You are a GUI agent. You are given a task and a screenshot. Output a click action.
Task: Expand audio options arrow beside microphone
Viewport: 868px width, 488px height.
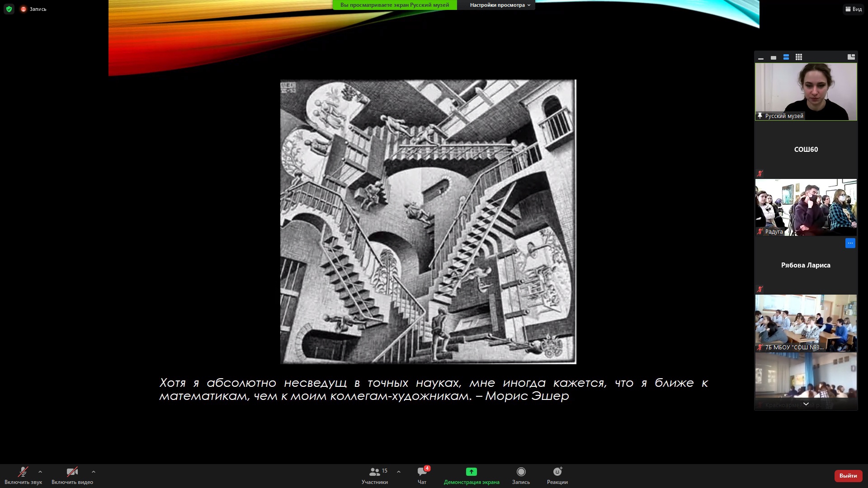40,472
